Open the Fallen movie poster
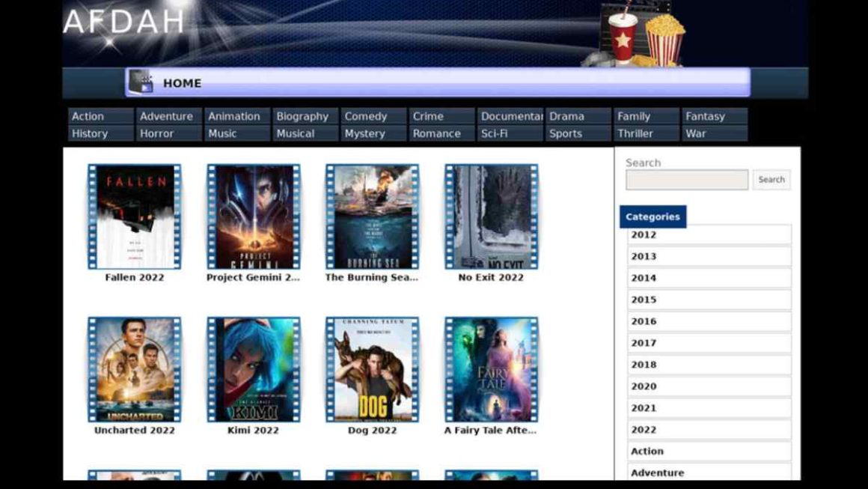This screenshot has height=489, width=868. point(135,216)
